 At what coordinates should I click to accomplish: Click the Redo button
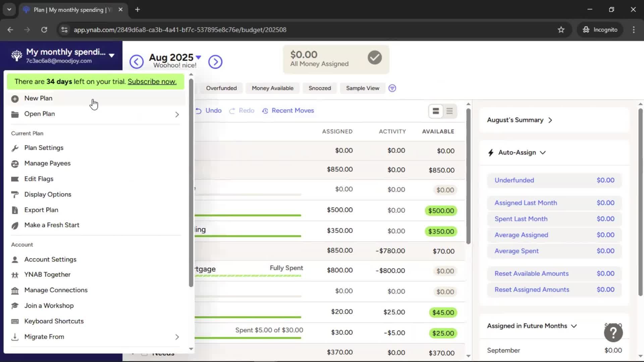pyautogui.click(x=241, y=111)
